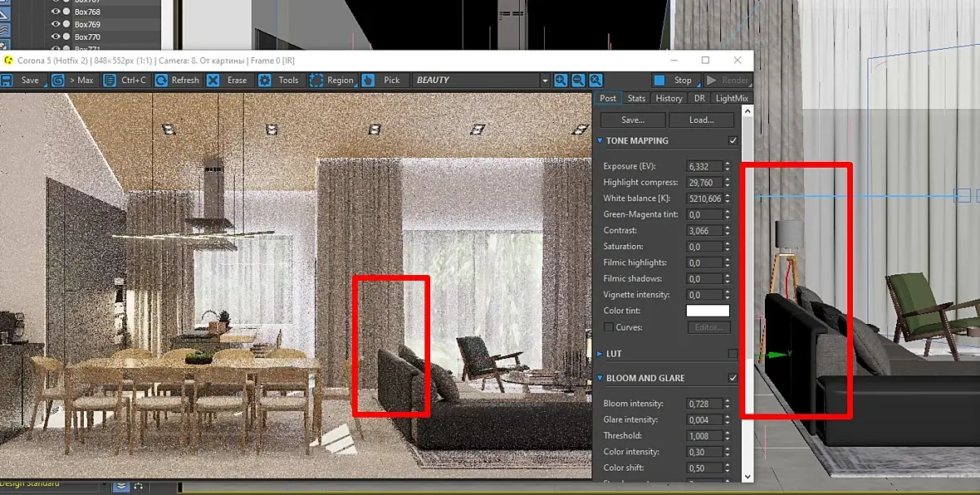The image size is (980, 495).
Task: Click the Pick text button
Action: [x=392, y=80]
